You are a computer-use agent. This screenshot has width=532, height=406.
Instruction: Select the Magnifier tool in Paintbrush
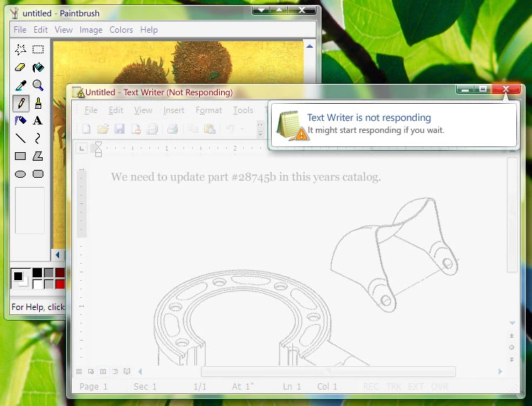coord(38,85)
